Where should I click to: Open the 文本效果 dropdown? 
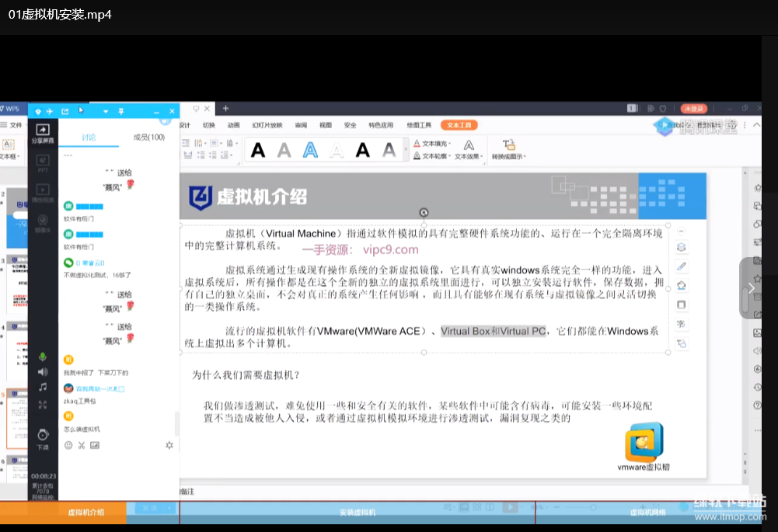click(469, 150)
